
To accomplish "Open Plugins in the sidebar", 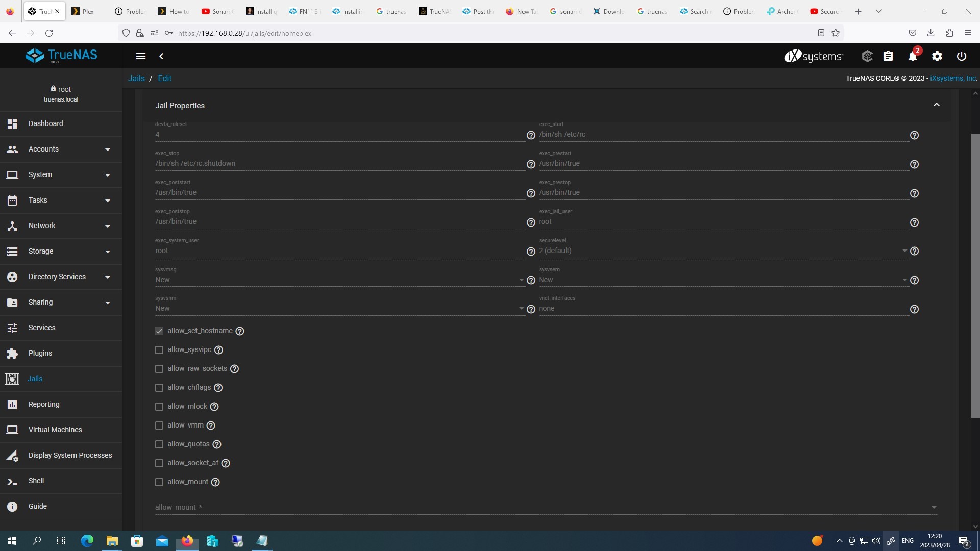I will click(x=61, y=354).
